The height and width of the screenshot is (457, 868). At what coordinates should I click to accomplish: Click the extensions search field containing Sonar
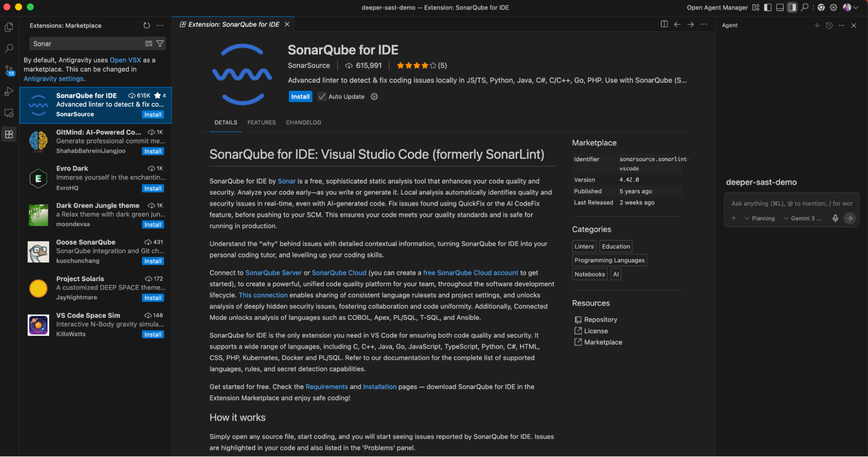(87, 43)
